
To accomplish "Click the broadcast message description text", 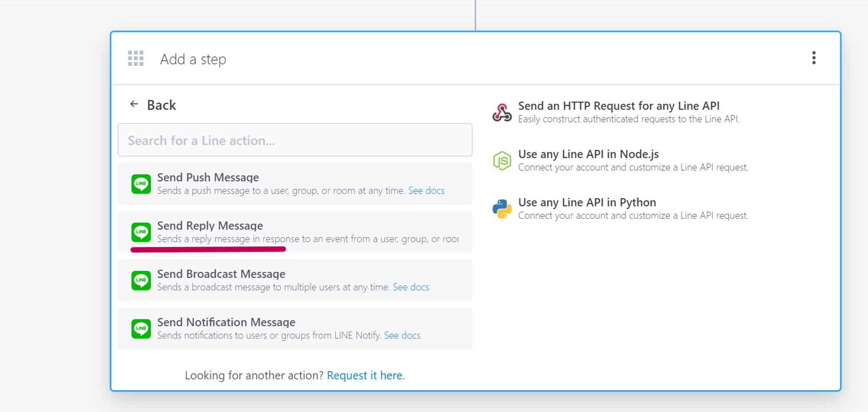I will point(273,287).
